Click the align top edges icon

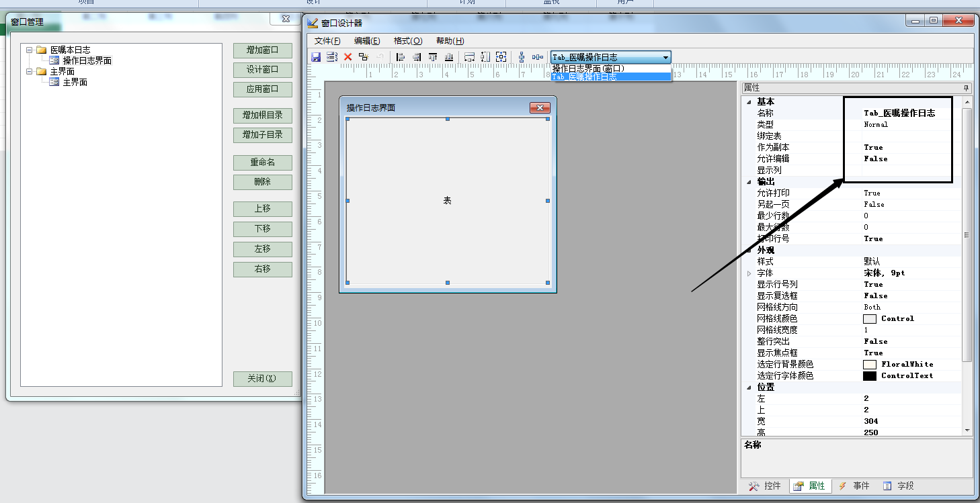433,57
